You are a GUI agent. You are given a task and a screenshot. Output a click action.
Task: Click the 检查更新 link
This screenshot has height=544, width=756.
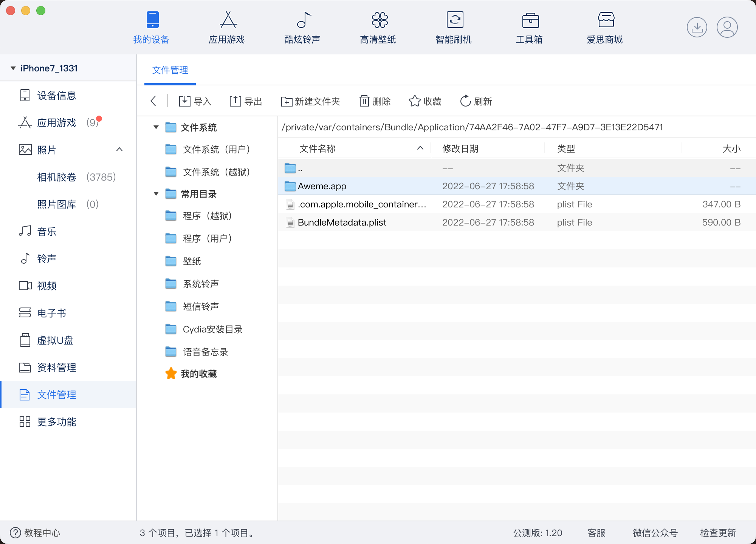pos(718,533)
